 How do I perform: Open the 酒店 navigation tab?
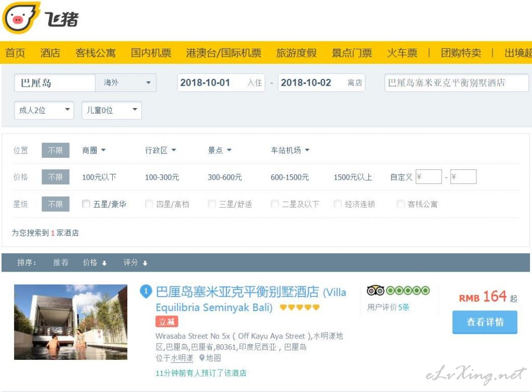click(x=50, y=53)
